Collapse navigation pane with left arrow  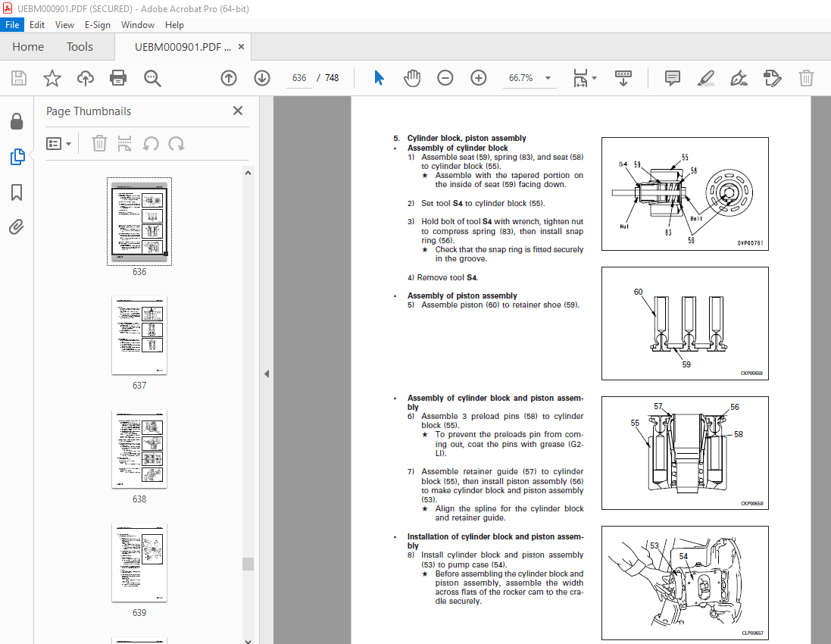pyautogui.click(x=267, y=374)
